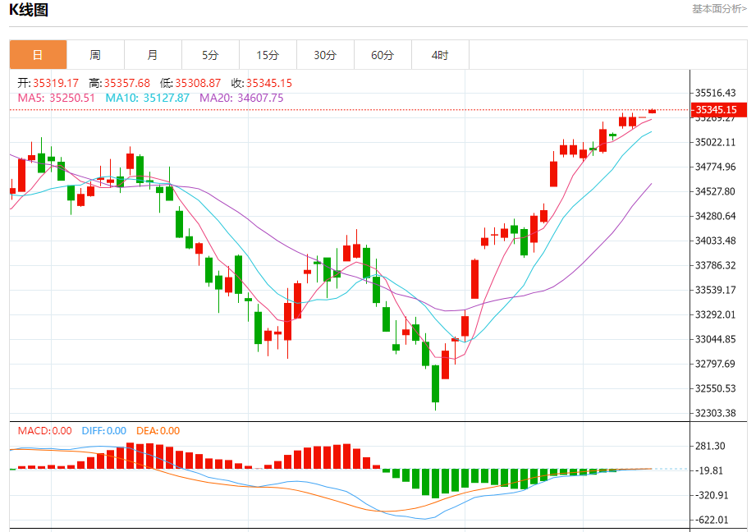Open the 基本面分析 link
The height and width of the screenshot is (532, 756).
pyautogui.click(x=719, y=9)
